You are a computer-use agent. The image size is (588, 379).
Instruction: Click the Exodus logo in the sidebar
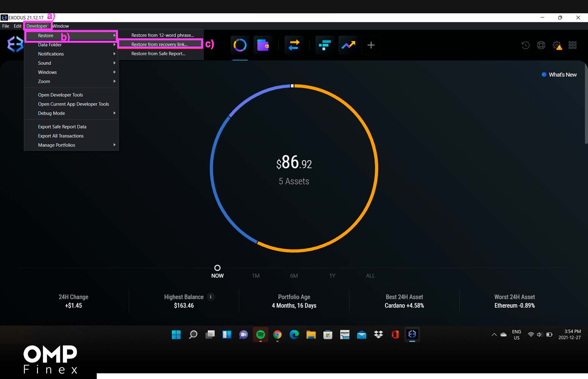[x=15, y=44]
